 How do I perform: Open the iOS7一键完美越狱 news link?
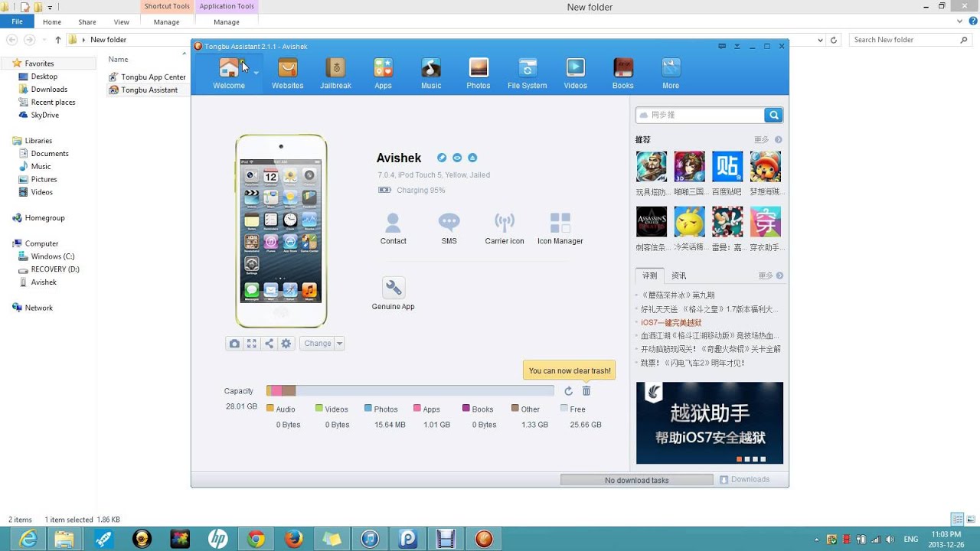[671, 322]
